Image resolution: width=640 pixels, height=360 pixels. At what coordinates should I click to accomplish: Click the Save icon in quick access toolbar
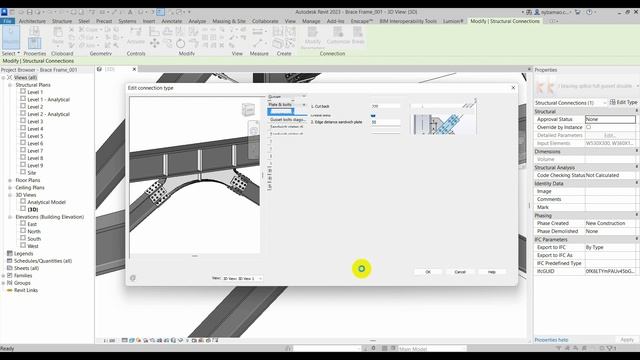point(29,12)
